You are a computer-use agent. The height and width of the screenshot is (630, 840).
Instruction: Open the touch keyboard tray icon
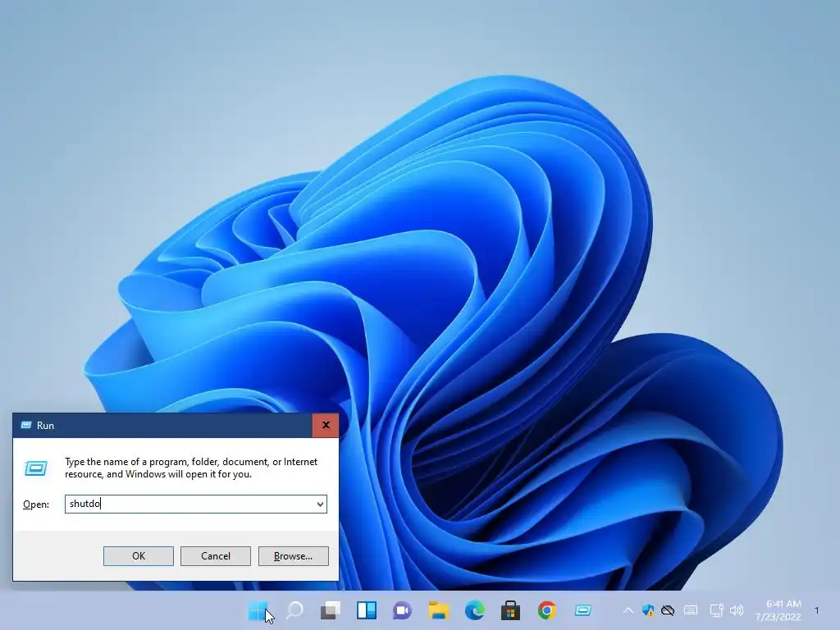pyautogui.click(x=691, y=610)
